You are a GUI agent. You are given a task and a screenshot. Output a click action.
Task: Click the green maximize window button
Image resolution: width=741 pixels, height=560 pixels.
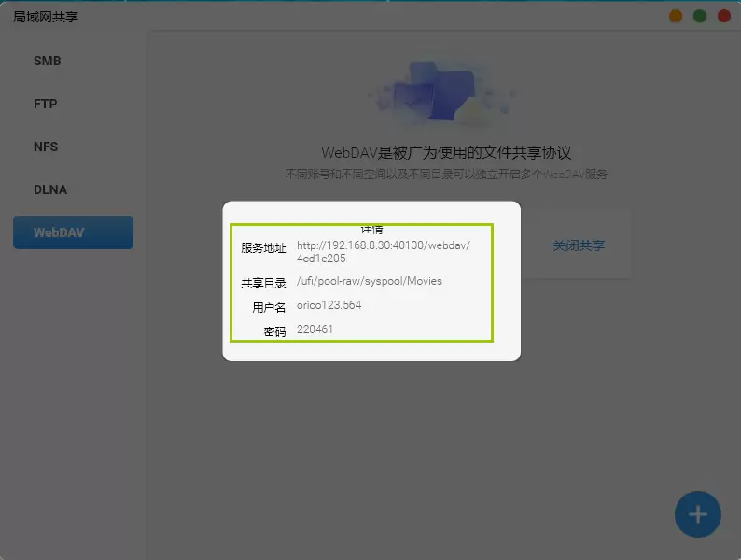[700, 16]
